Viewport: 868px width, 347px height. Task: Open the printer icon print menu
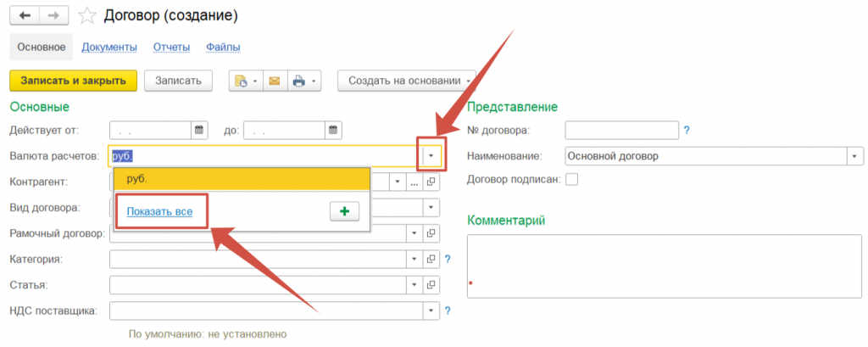[x=303, y=81]
